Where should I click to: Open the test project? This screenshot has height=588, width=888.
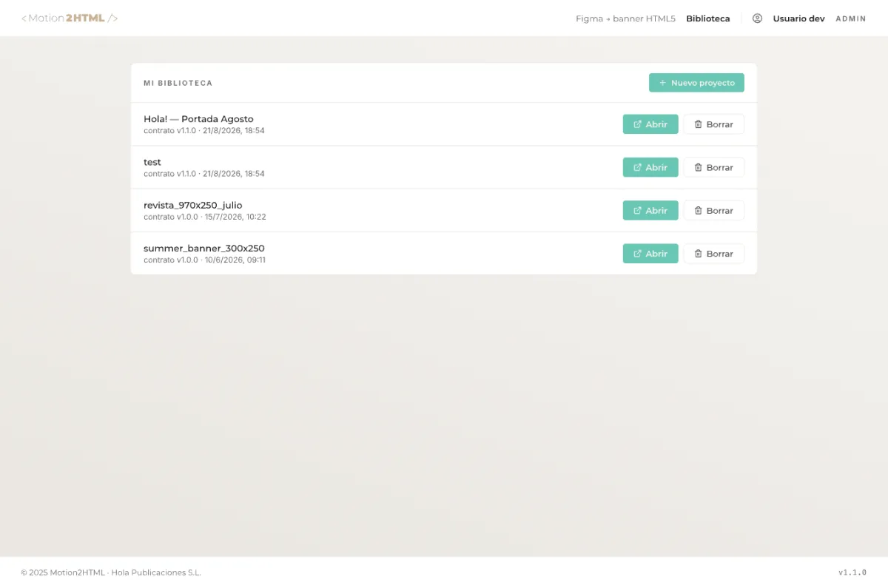650,167
